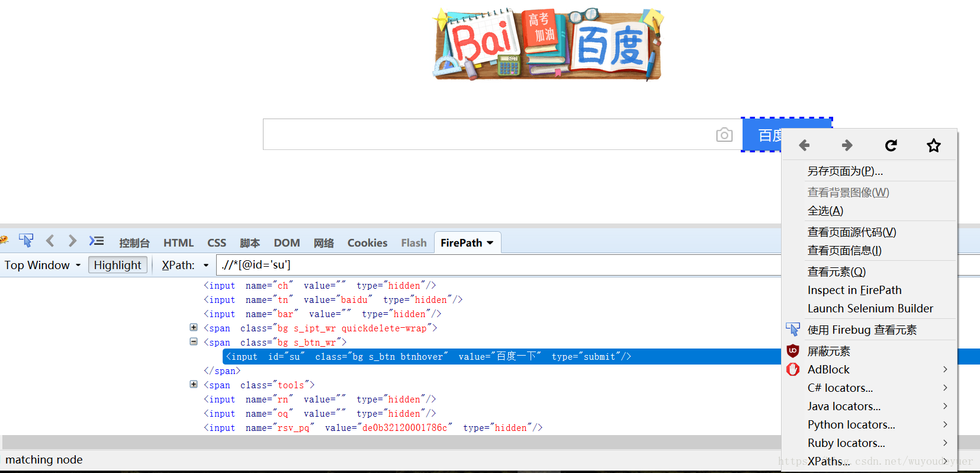
Task: Click Firebug's next arrow in toolbar
Action: pyautogui.click(x=72, y=241)
